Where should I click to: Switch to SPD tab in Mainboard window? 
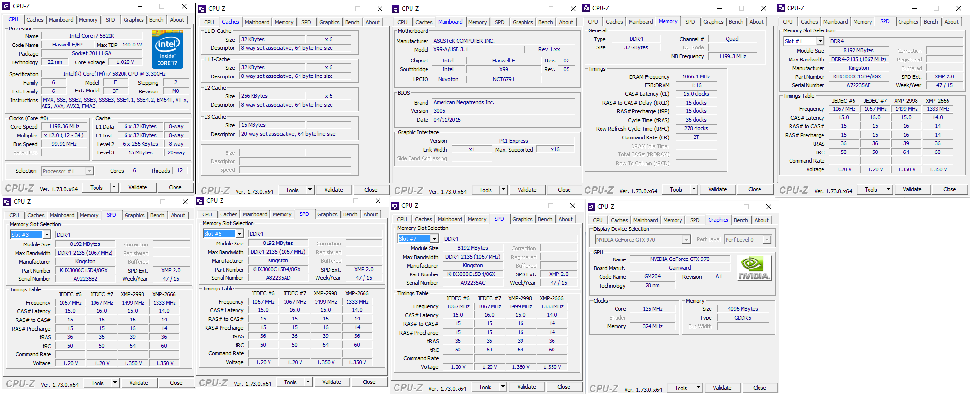(x=500, y=22)
